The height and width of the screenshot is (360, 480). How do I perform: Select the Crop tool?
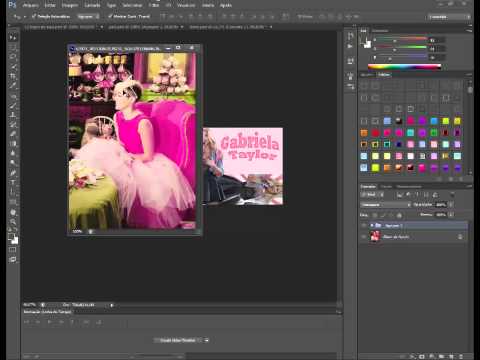click(x=13, y=76)
